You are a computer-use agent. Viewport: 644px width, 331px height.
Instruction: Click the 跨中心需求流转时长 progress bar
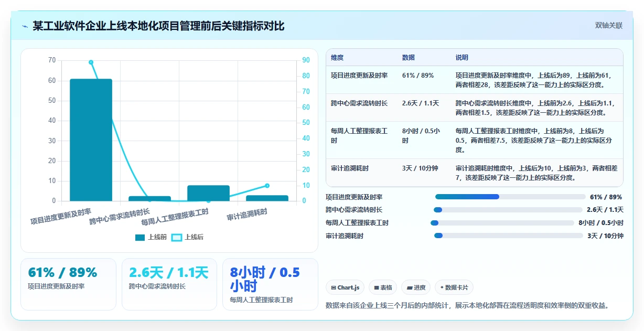pos(508,210)
